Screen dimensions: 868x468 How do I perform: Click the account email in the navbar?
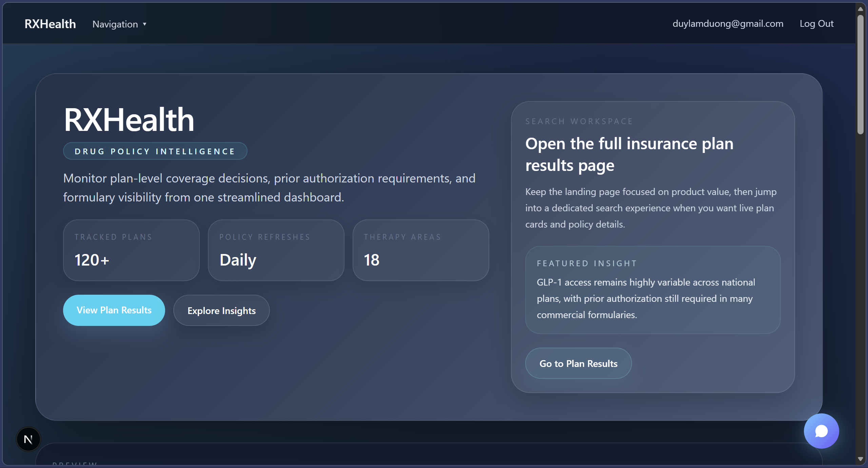tap(728, 23)
